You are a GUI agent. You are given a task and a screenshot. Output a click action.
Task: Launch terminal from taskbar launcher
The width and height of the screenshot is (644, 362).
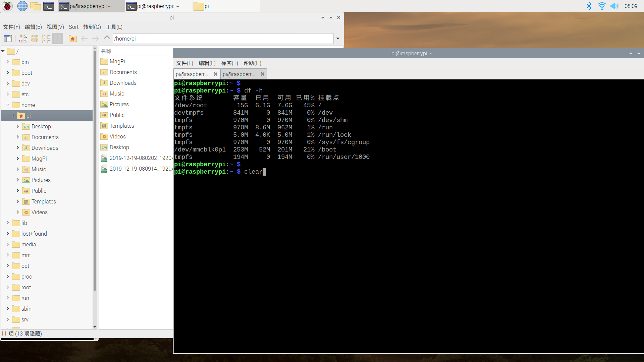pos(49,6)
